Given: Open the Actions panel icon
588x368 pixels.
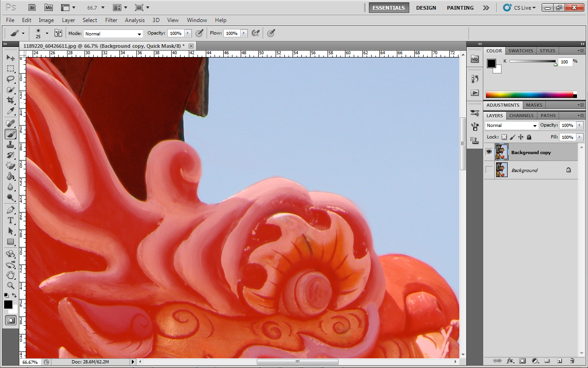Looking at the screenshot, I should (x=475, y=92).
